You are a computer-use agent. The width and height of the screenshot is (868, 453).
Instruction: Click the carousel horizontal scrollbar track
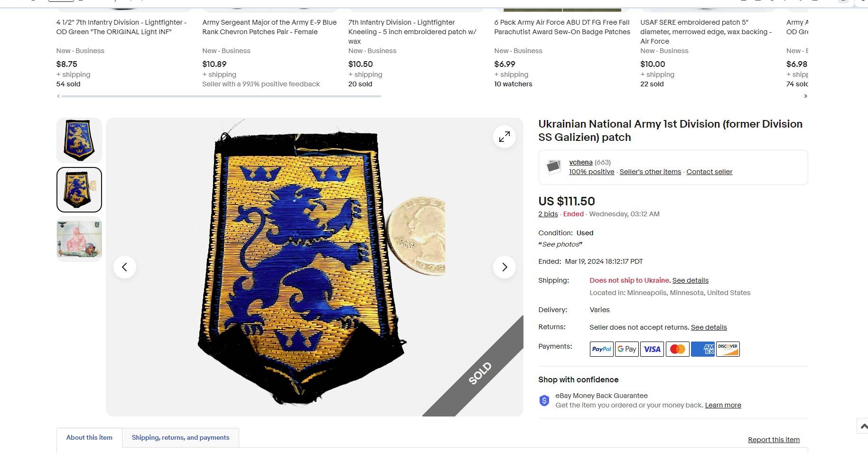[221, 96]
